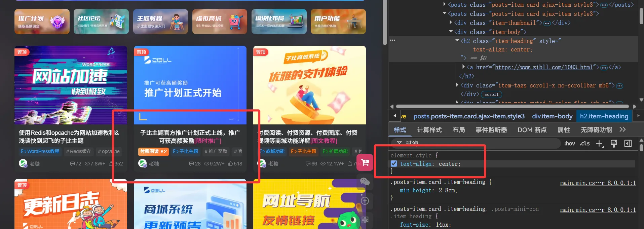
Task: Toggle the .cls element classes panel
Action: point(584,144)
